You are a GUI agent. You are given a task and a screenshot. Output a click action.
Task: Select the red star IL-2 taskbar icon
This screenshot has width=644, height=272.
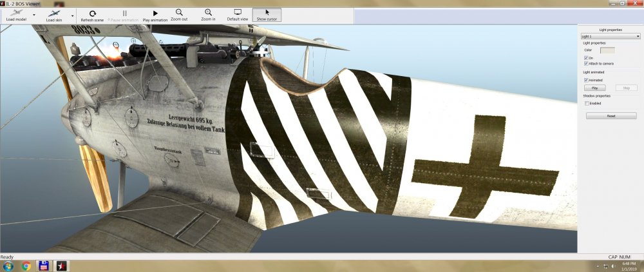coord(62,266)
